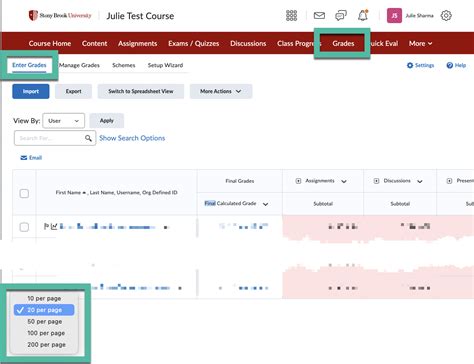Screen dimensions: 474x364
Task: Switch to the Enter Grades tab
Action: (x=29, y=65)
